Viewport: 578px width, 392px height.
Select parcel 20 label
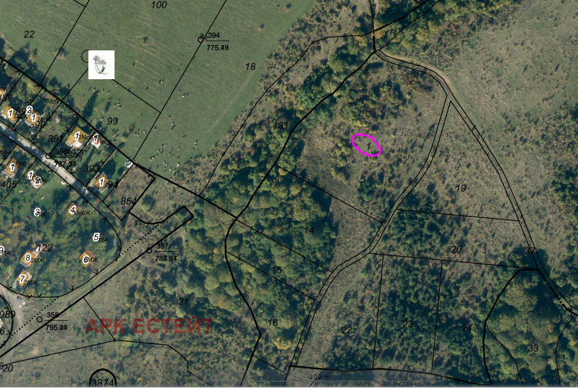[456, 249]
